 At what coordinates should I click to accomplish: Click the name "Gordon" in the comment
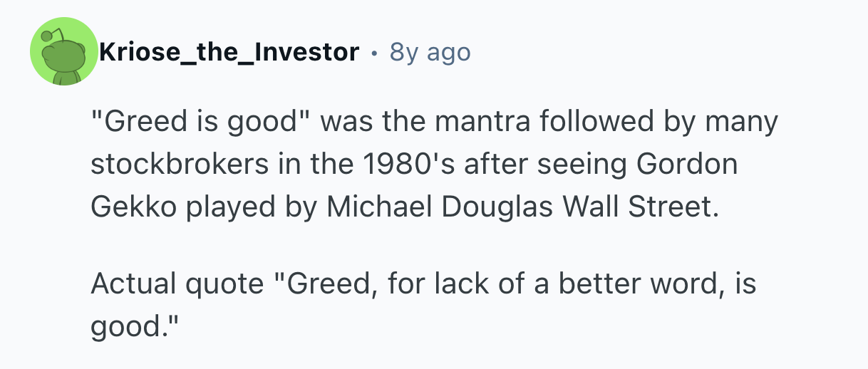click(686, 164)
